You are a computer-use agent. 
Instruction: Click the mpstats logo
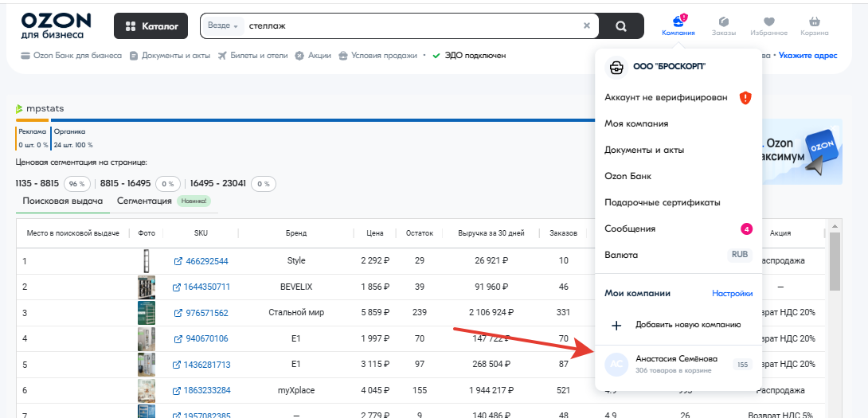point(39,108)
